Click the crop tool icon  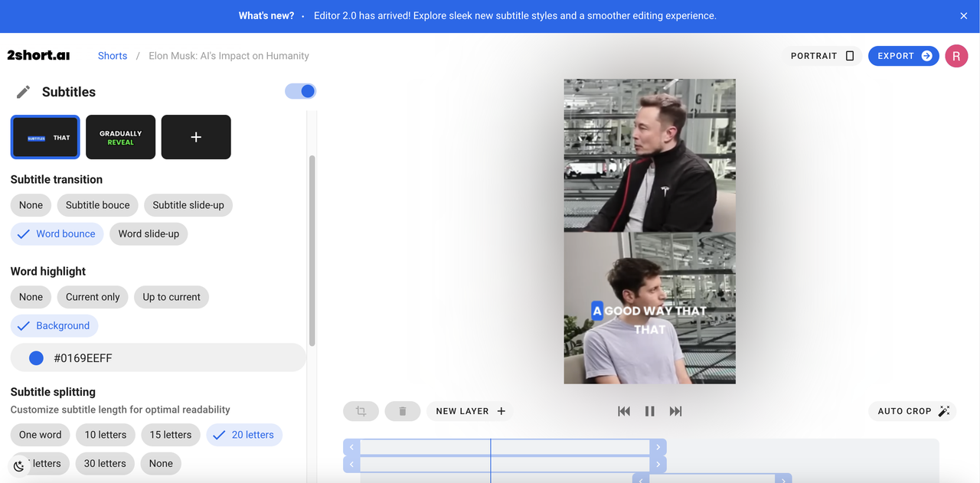click(x=361, y=411)
